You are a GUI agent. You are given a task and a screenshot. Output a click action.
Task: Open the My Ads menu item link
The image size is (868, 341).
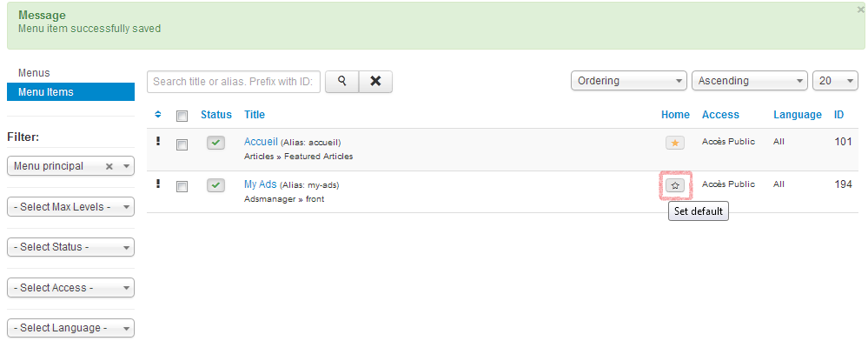260,184
